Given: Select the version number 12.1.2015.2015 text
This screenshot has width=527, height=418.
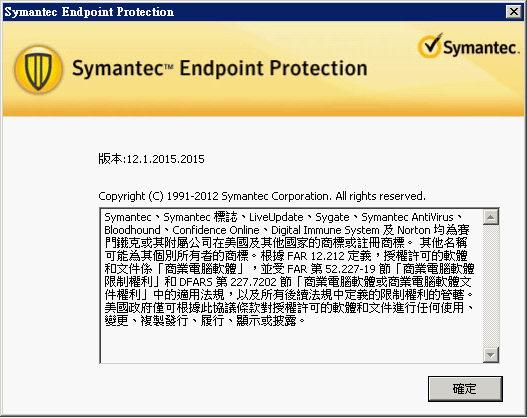Looking at the screenshot, I should pyautogui.click(x=165, y=159).
